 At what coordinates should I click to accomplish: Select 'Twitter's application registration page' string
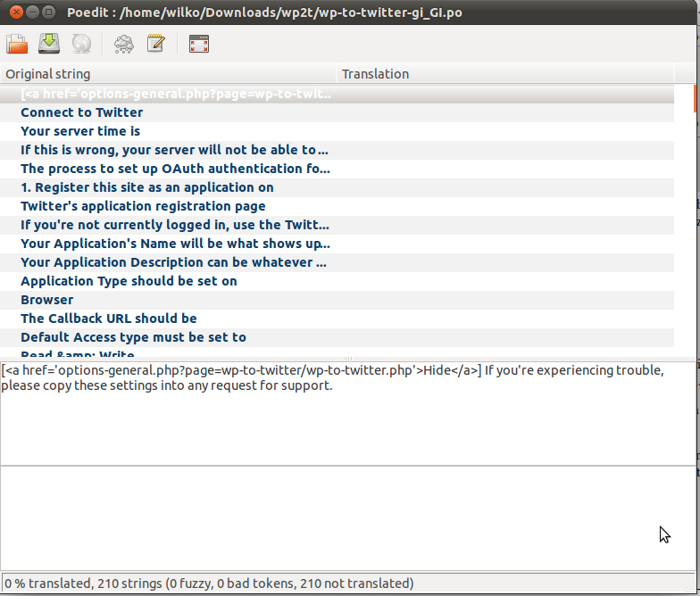[x=337, y=206]
